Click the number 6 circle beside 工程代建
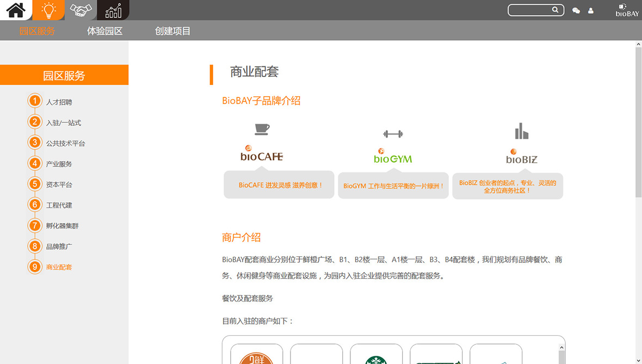 (35, 205)
